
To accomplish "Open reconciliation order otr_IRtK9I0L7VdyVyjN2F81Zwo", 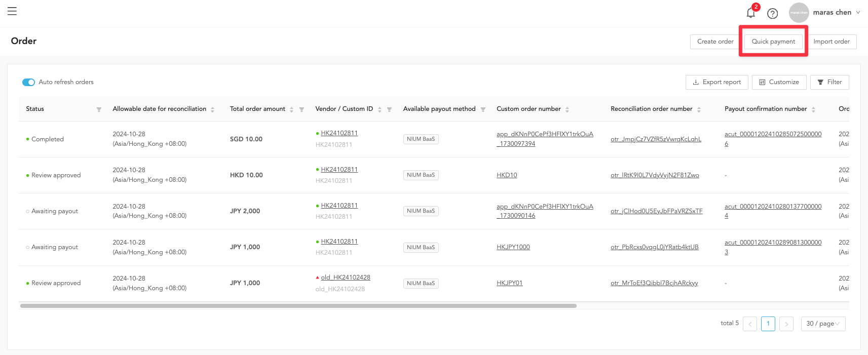I will pos(655,175).
